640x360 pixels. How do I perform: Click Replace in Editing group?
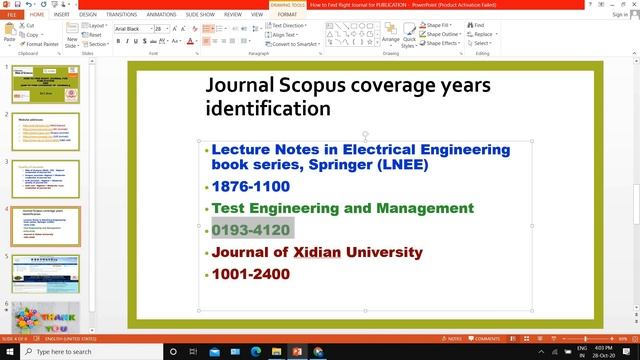(x=482, y=34)
